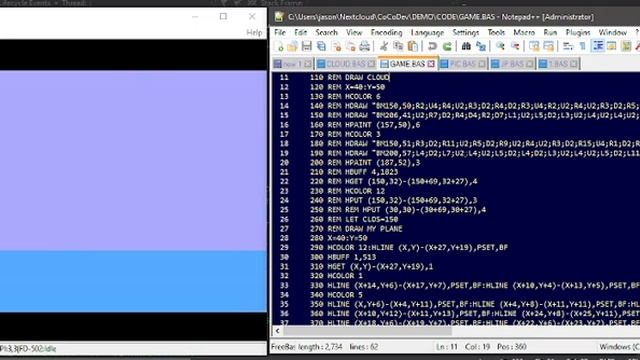The image size is (640, 360).
Task: Click the User defined language icon
Action: (x=611, y=46)
